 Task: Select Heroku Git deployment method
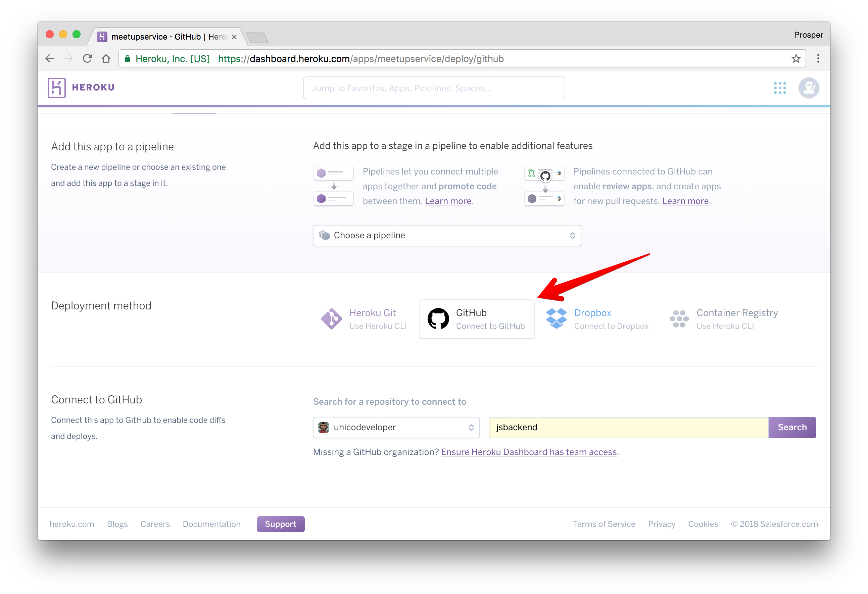[364, 319]
